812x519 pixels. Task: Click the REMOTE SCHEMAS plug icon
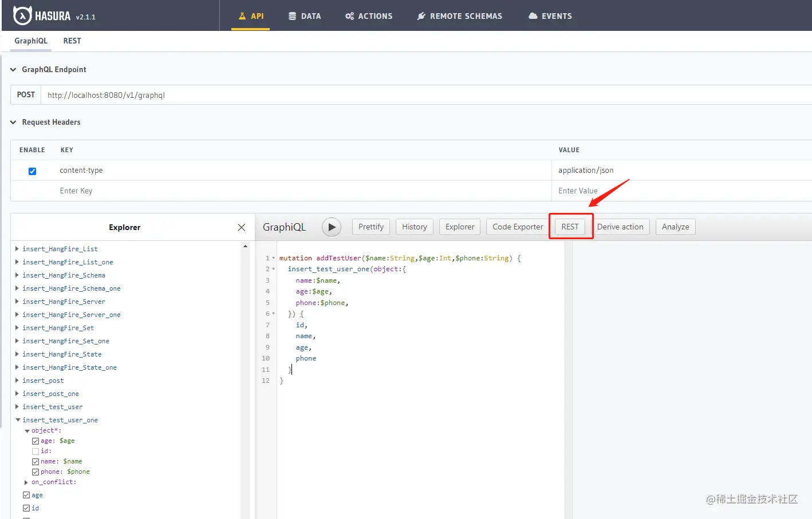[421, 16]
